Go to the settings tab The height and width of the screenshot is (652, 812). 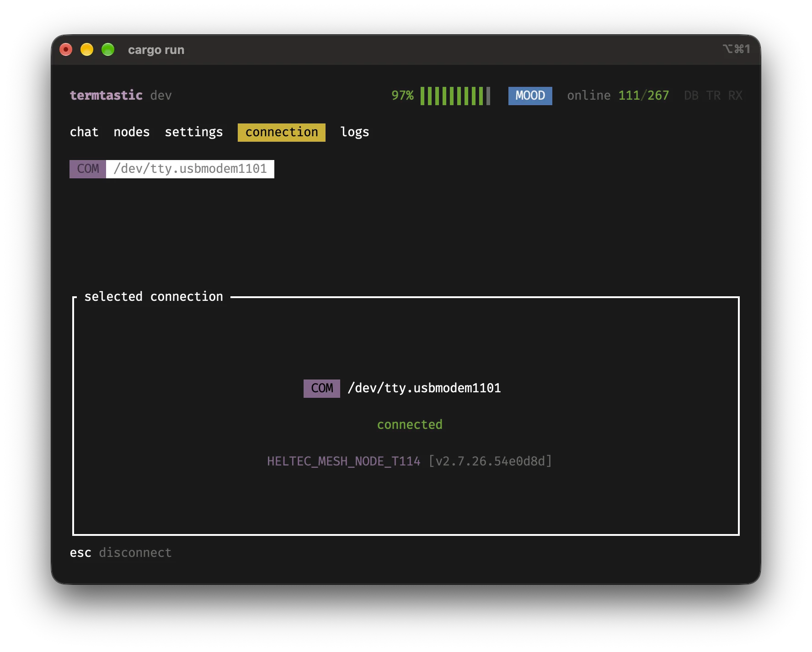[194, 132]
